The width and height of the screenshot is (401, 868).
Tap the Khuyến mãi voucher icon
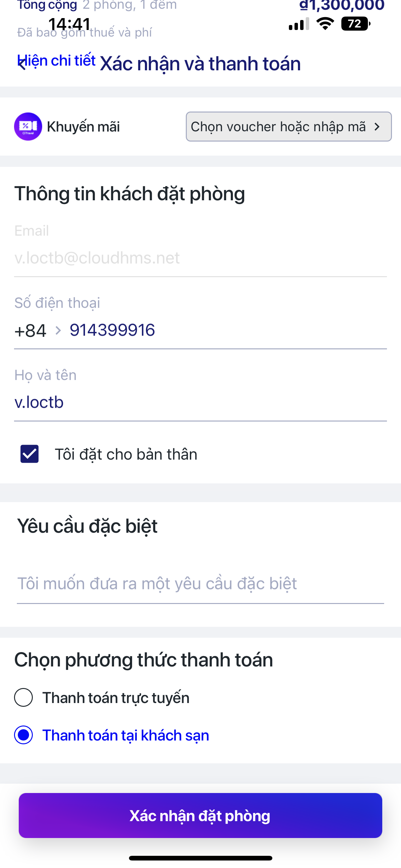point(28,126)
